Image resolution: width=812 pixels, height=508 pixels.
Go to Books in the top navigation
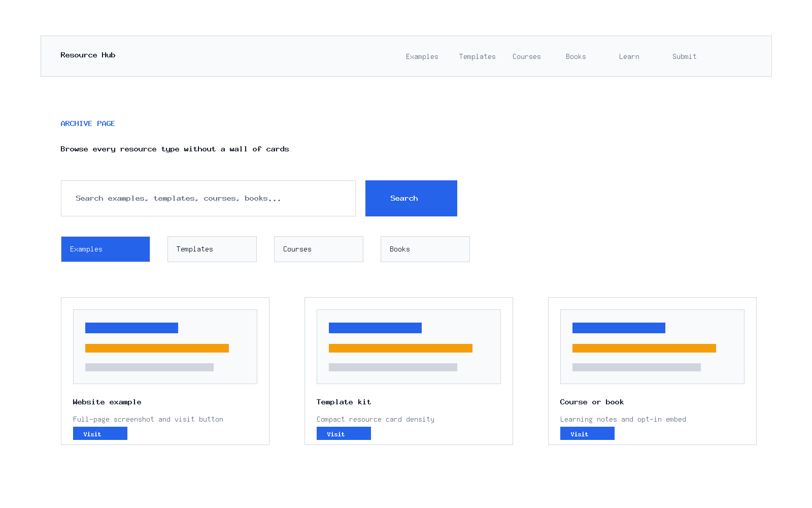[576, 56]
